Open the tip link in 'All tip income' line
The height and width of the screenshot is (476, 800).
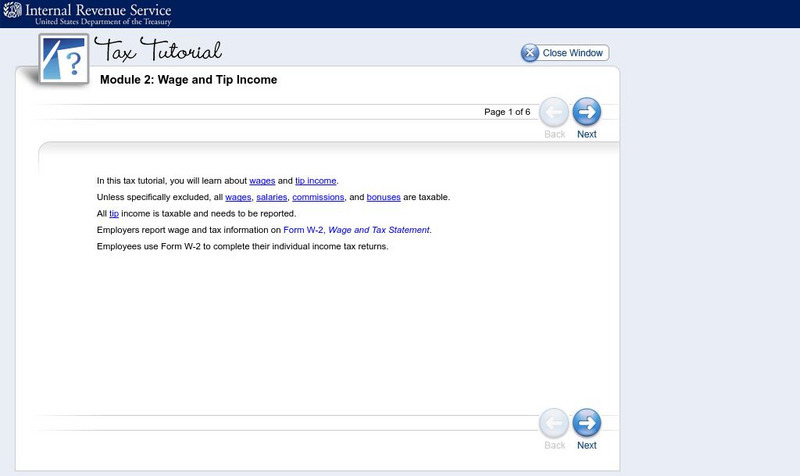coord(114,213)
